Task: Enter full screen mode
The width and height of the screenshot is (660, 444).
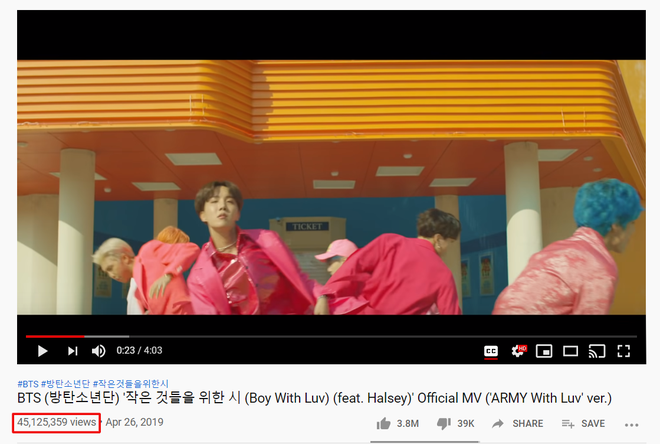Action: [623, 351]
